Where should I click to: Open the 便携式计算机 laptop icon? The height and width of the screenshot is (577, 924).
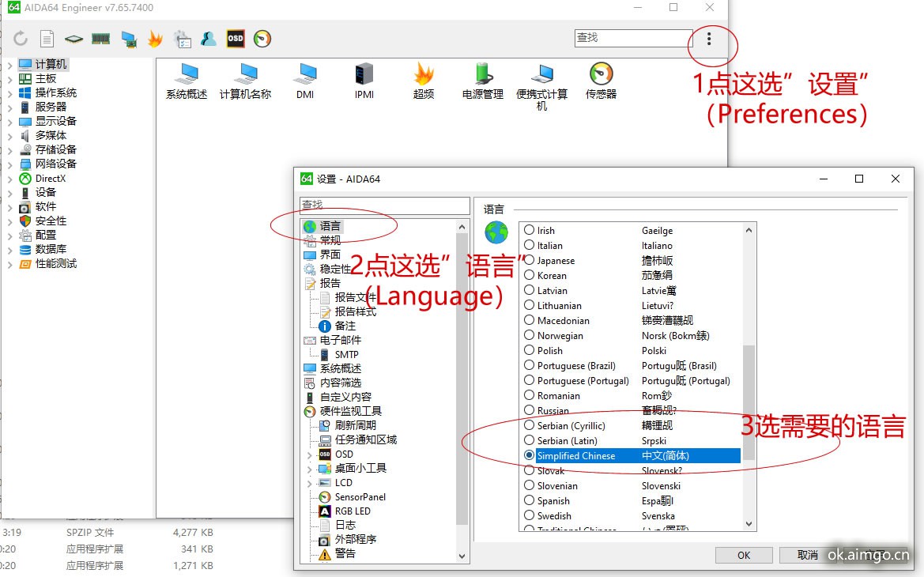tap(542, 87)
